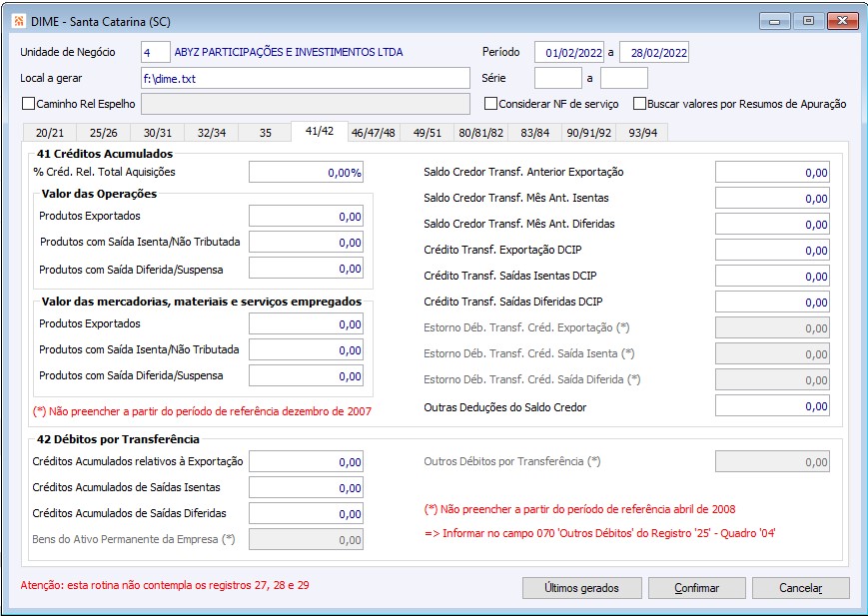Click Crédito Transf. Saídas Isentas DCIP field

772,277
